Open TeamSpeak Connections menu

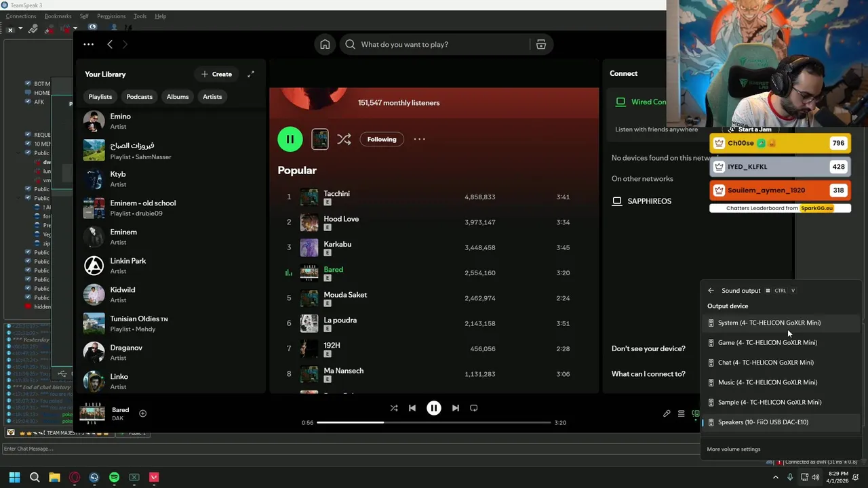21,16
